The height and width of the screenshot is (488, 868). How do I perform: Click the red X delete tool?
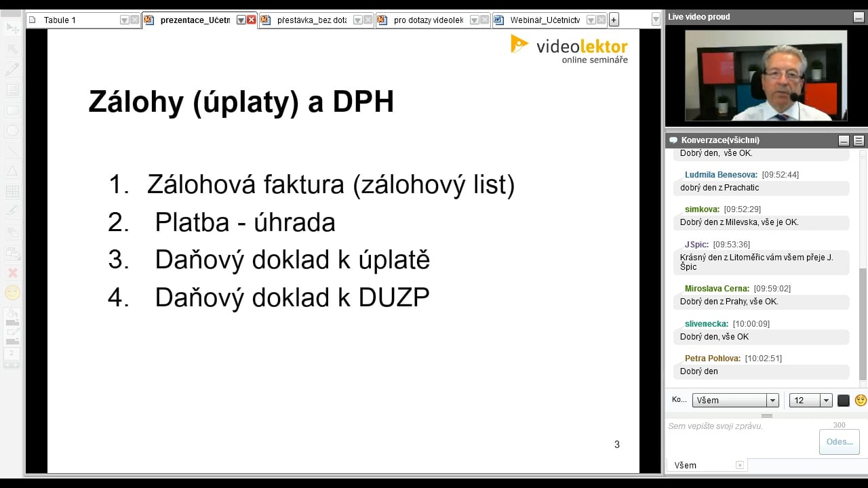point(12,272)
